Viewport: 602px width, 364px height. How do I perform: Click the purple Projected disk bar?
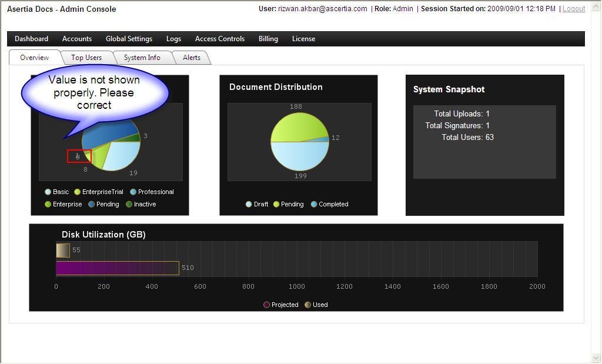pos(118,268)
